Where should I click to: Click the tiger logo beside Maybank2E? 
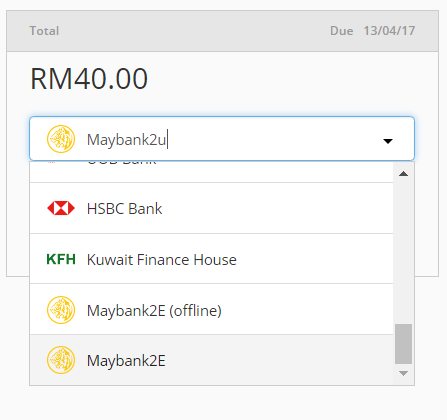(x=61, y=360)
